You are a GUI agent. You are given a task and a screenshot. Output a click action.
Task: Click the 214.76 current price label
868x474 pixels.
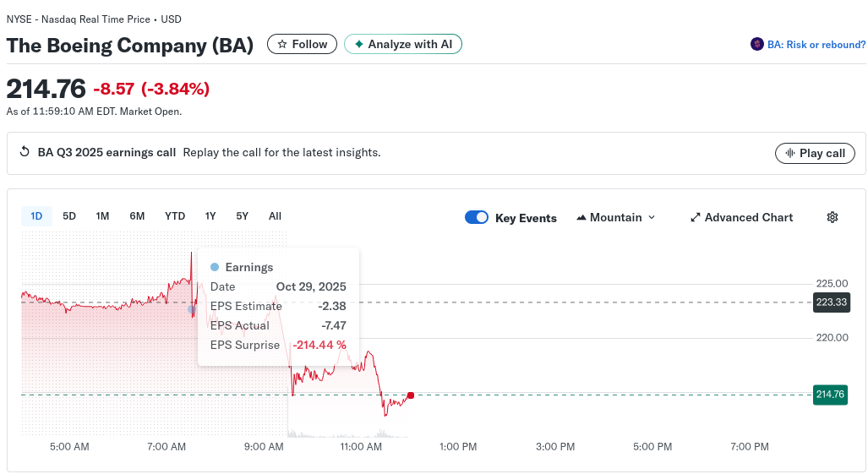[x=830, y=395]
